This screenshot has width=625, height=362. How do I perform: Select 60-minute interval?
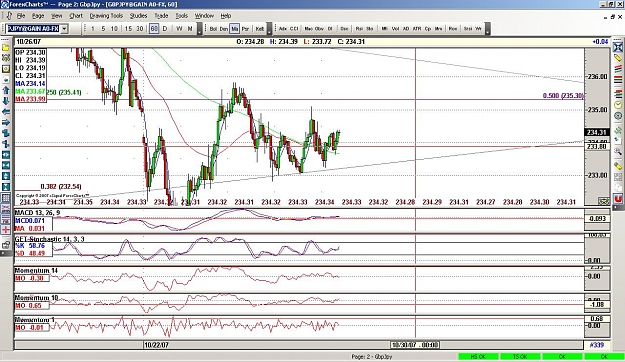pos(154,29)
